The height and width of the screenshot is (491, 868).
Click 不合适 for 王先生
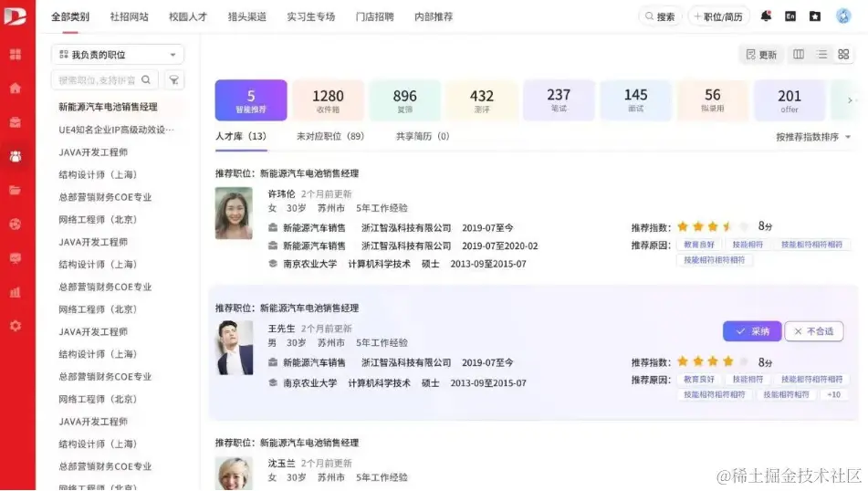(814, 331)
